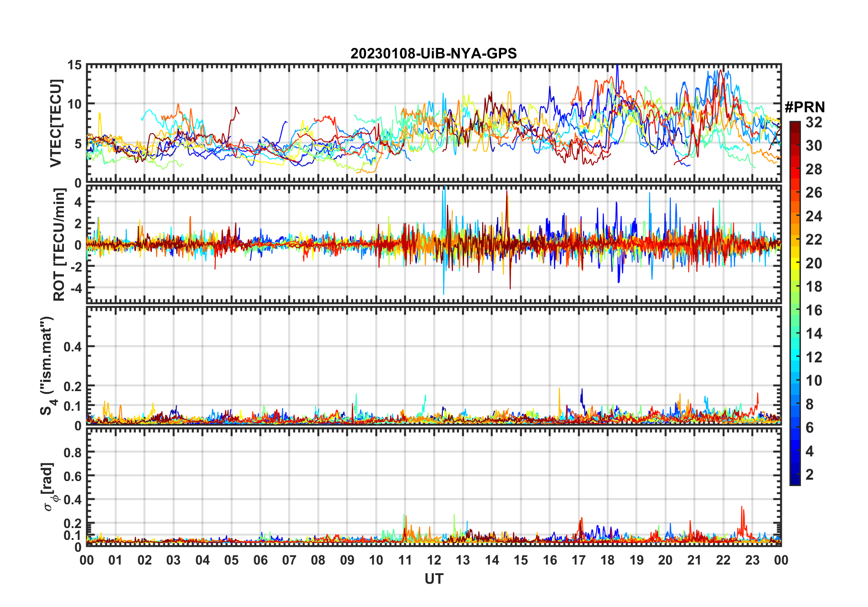Click the plot title 20230108-UiB-NYA-GPS
868x607 pixels.
click(x=434, y=53)
